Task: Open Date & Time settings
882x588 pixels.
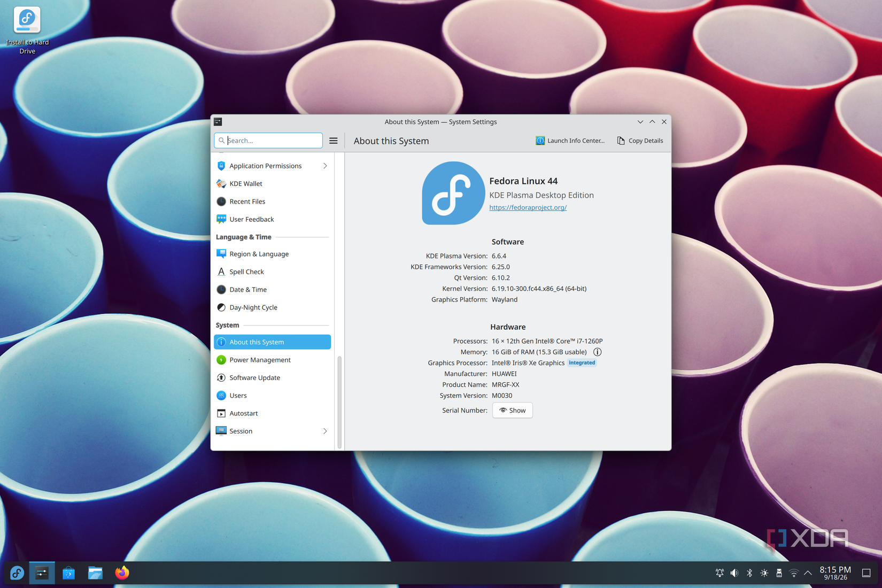Action: point(273,290)
